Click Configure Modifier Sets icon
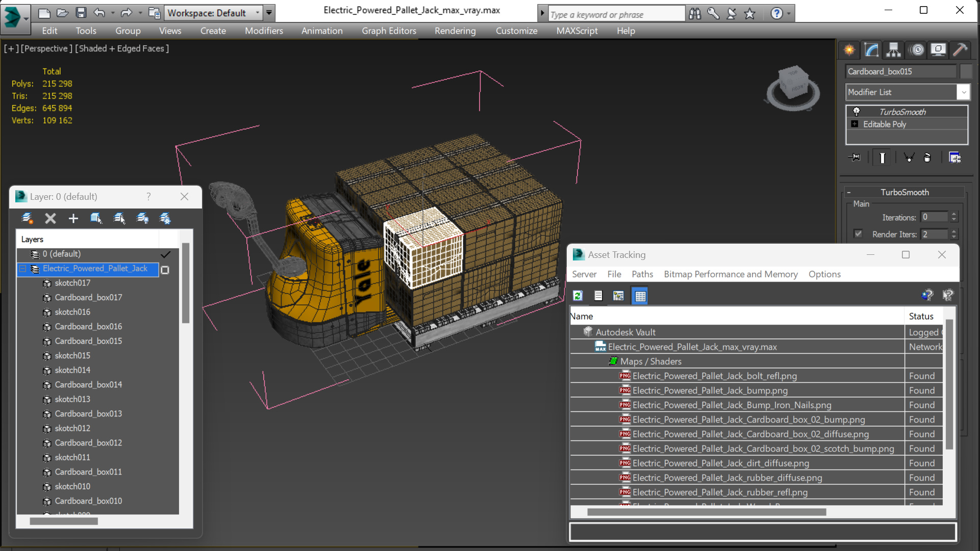The image size is (980, 551). (x=954, y=158)
